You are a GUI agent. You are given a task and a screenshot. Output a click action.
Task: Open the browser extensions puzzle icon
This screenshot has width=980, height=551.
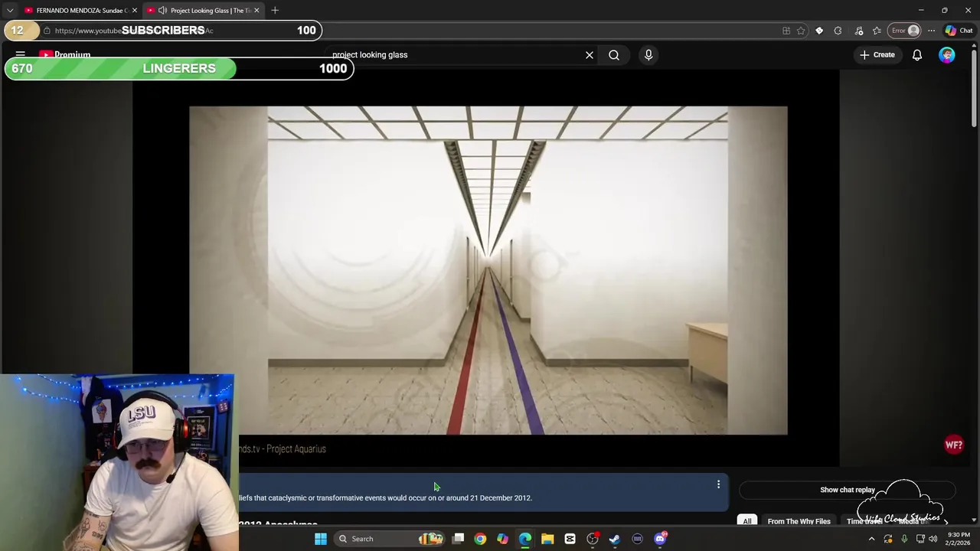click(838, 31)
